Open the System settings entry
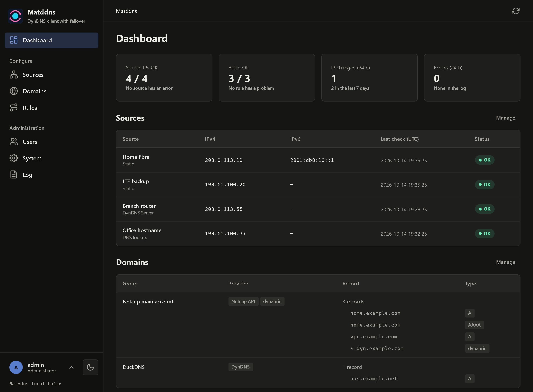 [x=52, y=158]
